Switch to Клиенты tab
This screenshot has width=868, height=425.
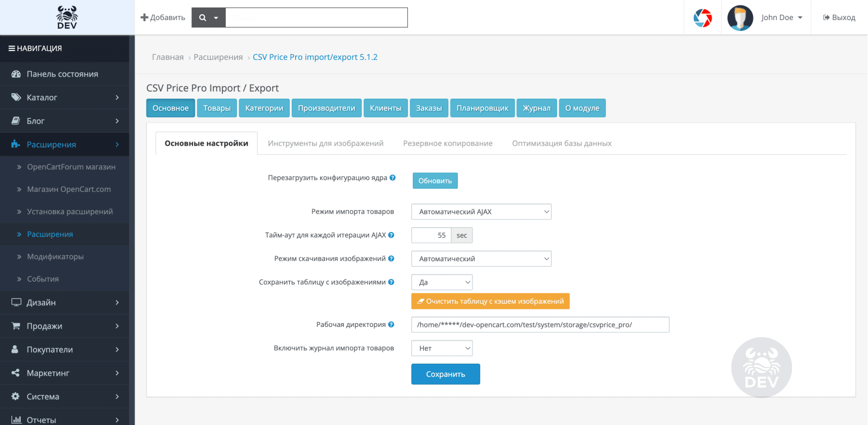click(386, 108)
